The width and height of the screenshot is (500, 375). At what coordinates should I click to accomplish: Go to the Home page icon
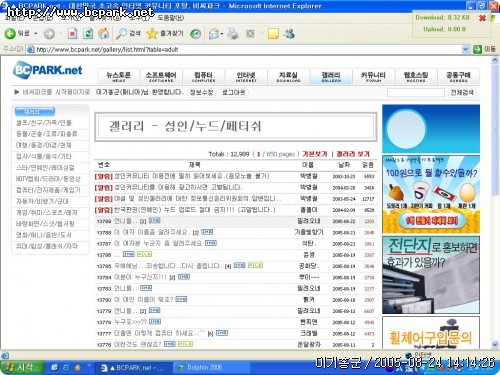pyautogui.click(x=104, y=33)
